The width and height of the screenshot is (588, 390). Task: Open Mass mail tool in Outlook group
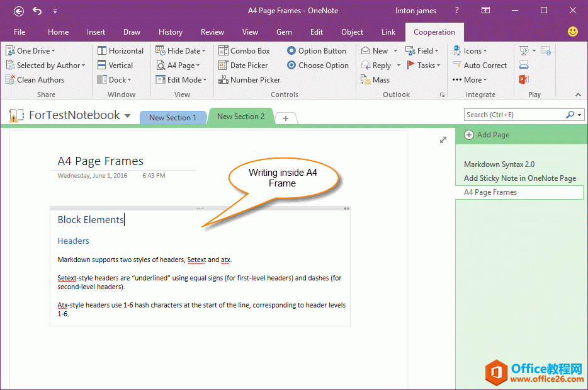[375, 80]
